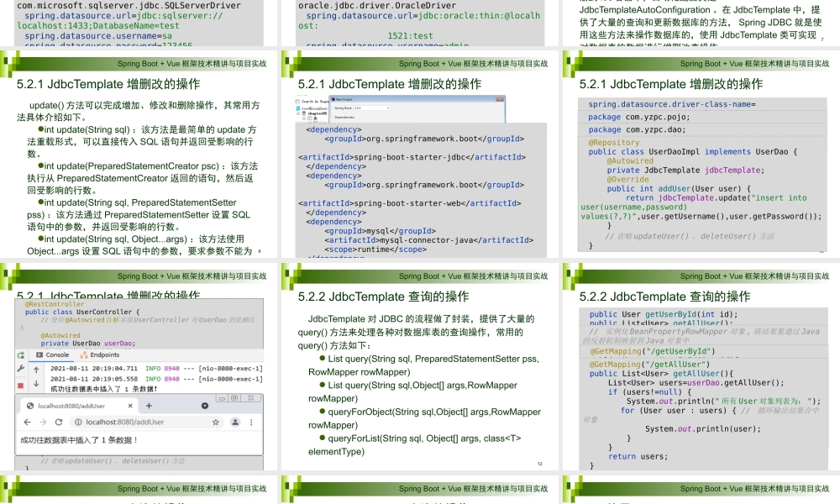Click inside the browser address bar

coord(121,423)
